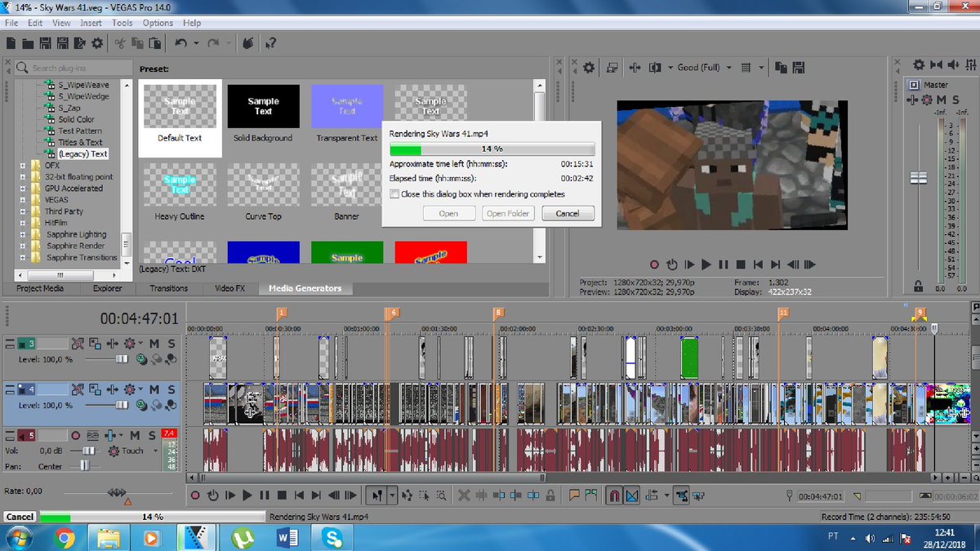Open the Options menu

[x=158, y=23]
